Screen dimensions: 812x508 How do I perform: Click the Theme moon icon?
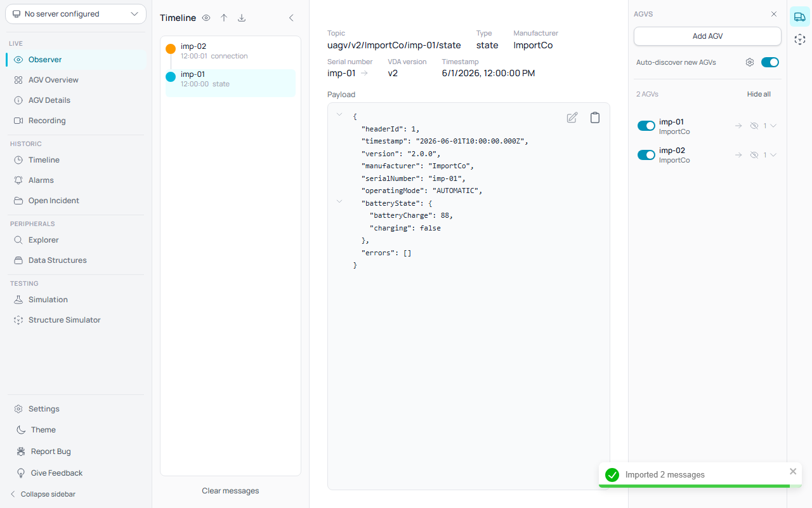[21, 430]
